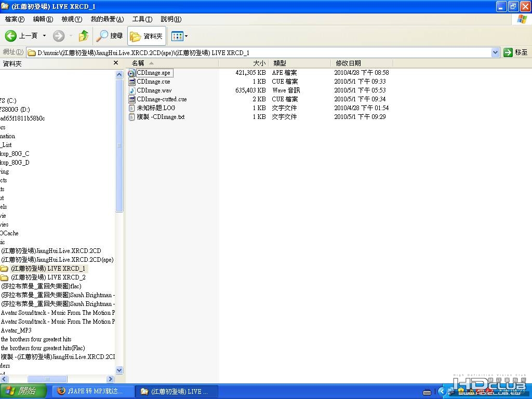Select the CDImage.cue file icon
Screen dimensions: 532x399
132,82
